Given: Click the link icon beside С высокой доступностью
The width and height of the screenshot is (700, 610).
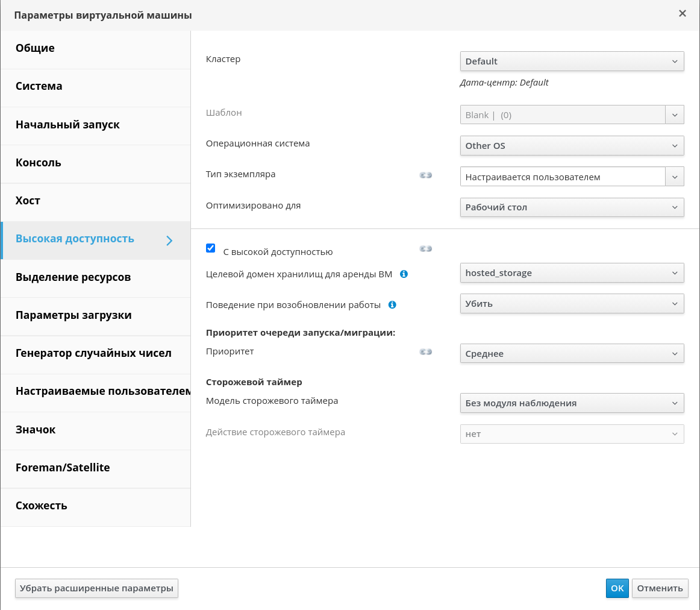Looking at the screenshot, I should pyautogui.click(x=426, y=248).
